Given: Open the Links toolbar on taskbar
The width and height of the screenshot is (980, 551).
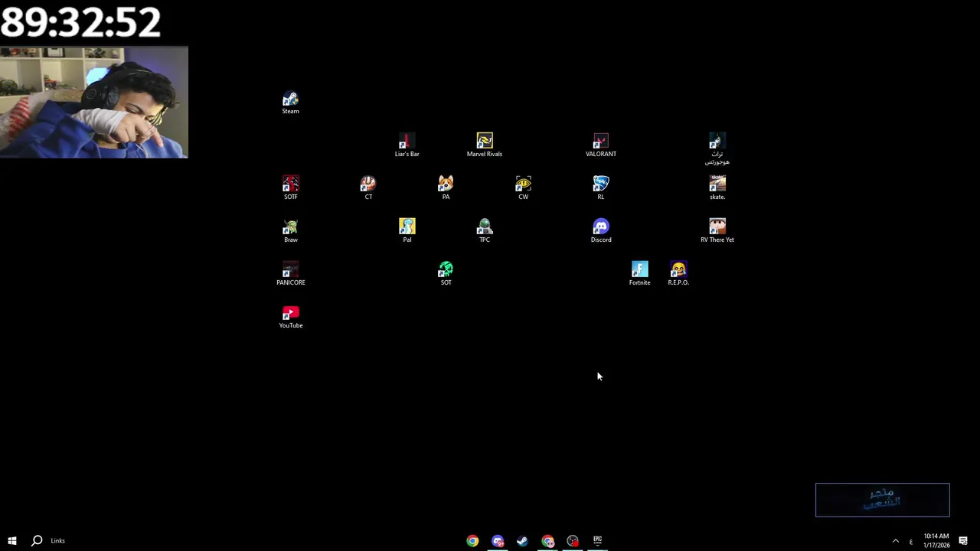Looking at the screenshot, I should (x=58, y=540).
